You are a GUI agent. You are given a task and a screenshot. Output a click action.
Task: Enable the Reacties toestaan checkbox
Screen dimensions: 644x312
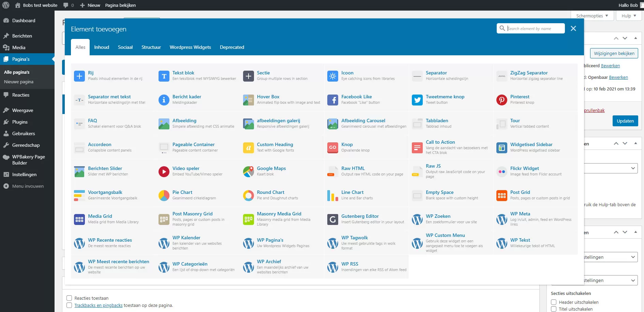pos(69,298)
